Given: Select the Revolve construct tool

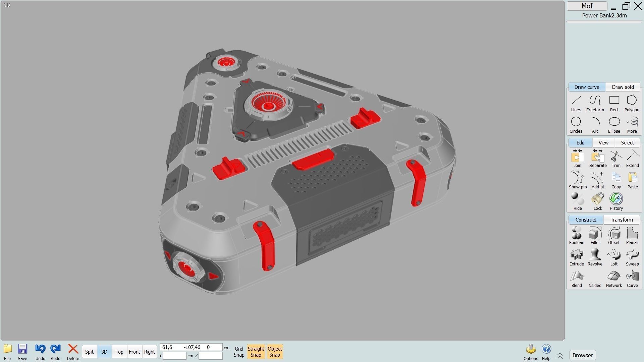Looking at the screenshot, I should (x=595, y=257).
